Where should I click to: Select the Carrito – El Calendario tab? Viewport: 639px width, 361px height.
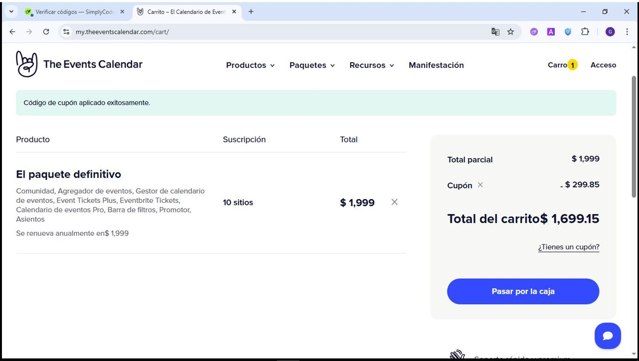(186, 12)
